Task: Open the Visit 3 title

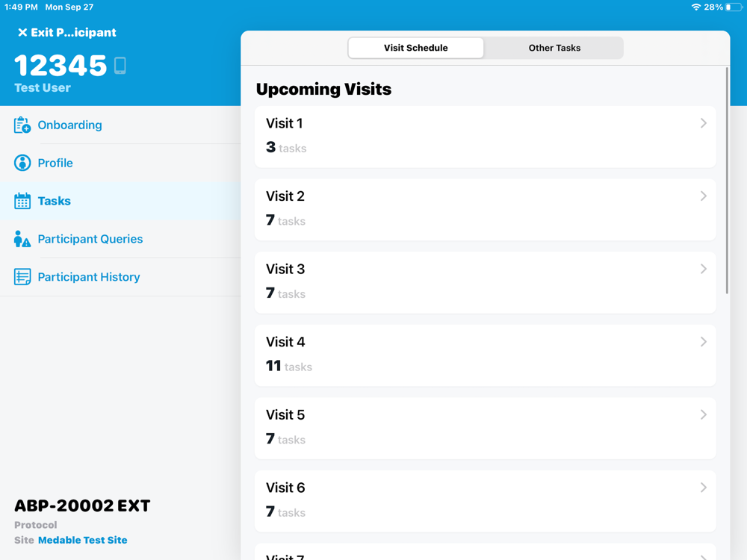Action: [285, 269]
